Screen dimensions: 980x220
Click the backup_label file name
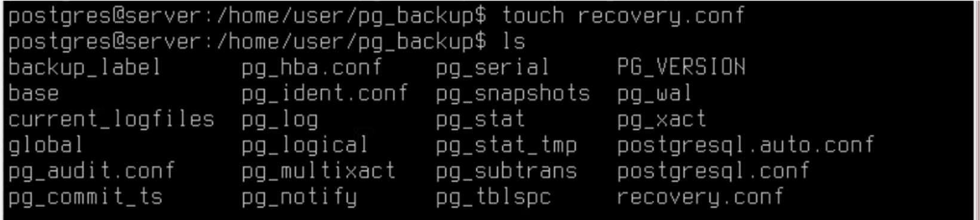click(x=85, y=67)
